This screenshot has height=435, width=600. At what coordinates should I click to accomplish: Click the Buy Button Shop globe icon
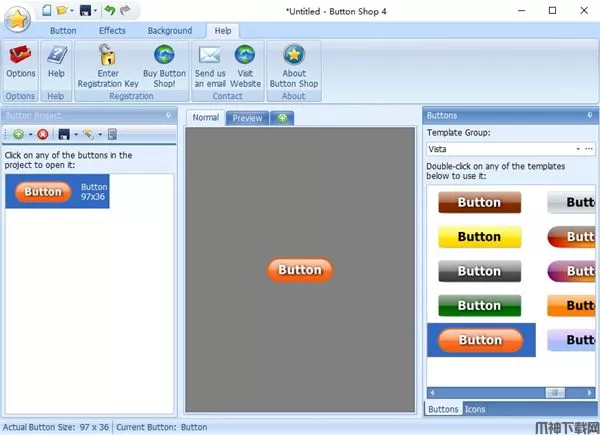164,54
